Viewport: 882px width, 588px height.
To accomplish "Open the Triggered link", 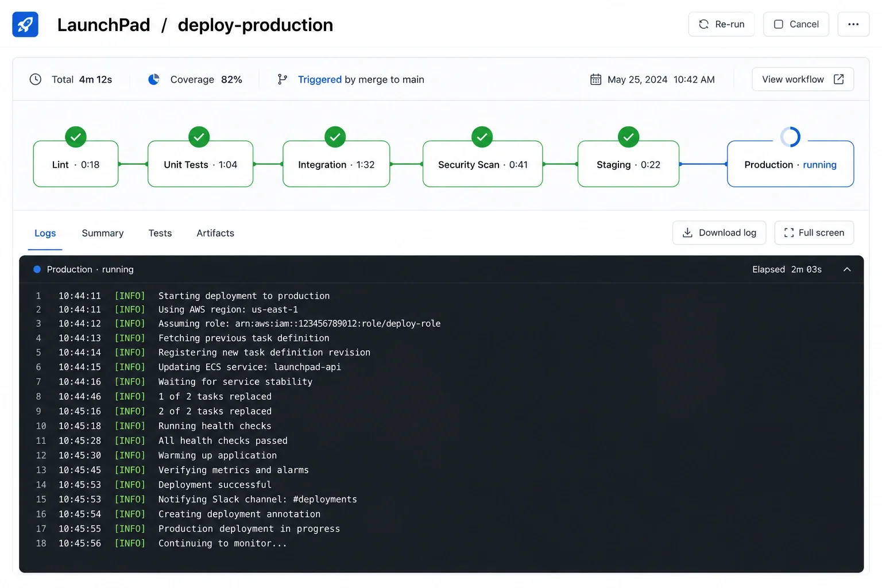I will tap(320, 79).
